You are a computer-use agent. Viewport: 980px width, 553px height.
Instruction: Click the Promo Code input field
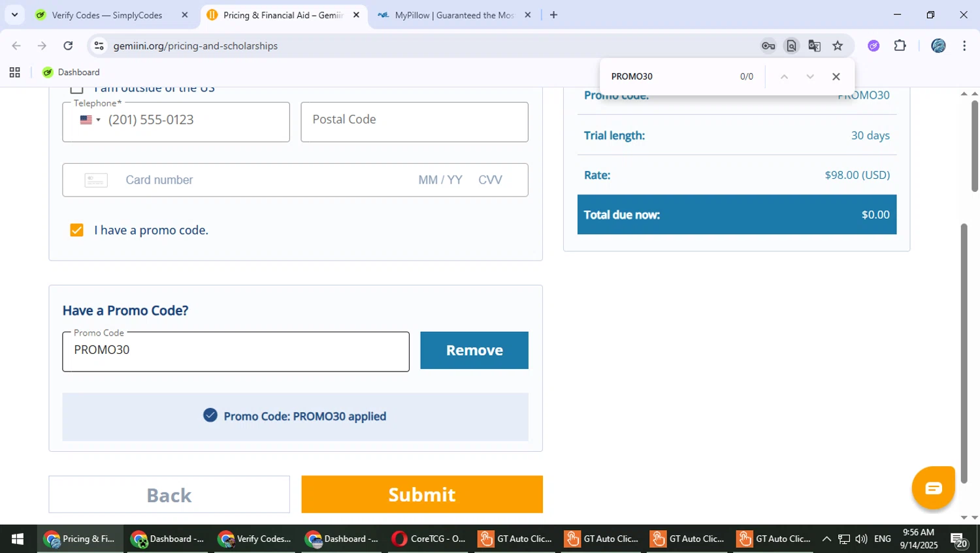click(x=236, y=352)
